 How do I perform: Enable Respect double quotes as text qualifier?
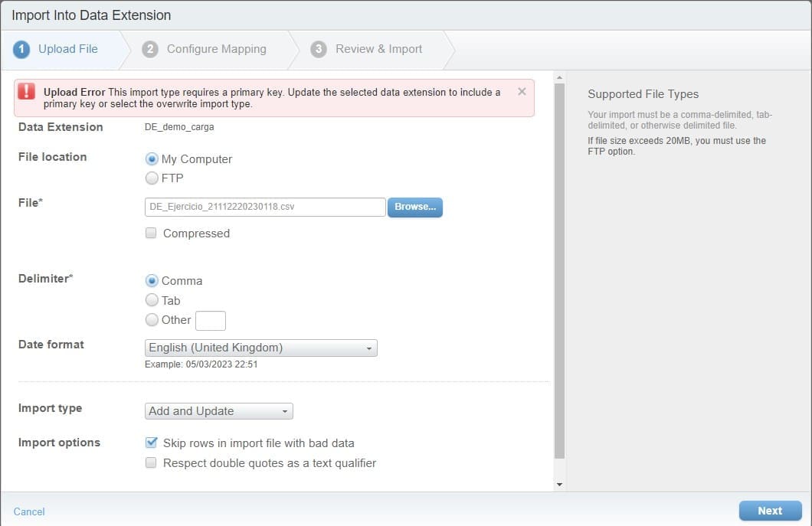[x=152, y=463]
